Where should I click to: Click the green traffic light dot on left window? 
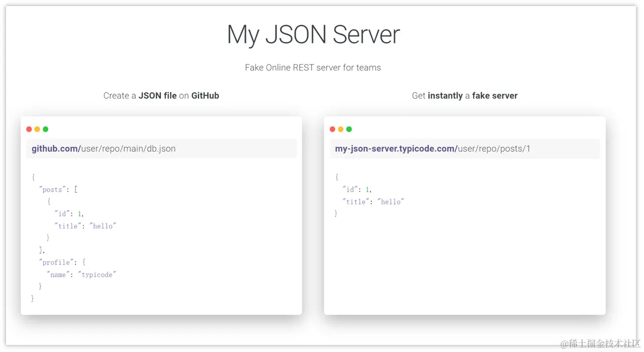coord(45,129)
